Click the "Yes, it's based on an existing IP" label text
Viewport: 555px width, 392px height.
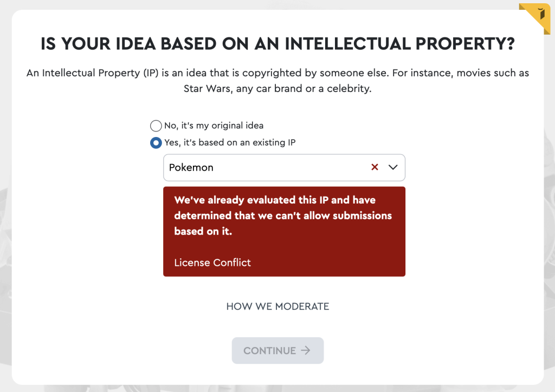coord(230,143)
